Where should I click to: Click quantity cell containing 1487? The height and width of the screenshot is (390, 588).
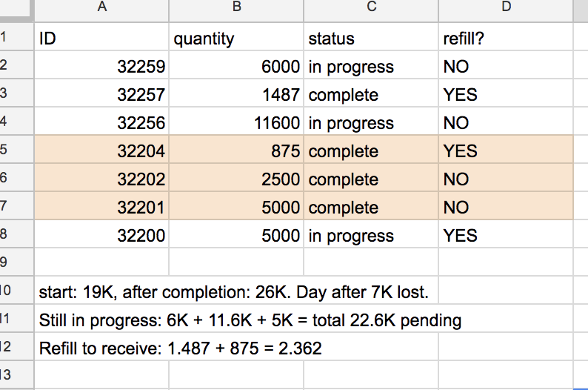[x=236, y=93]
